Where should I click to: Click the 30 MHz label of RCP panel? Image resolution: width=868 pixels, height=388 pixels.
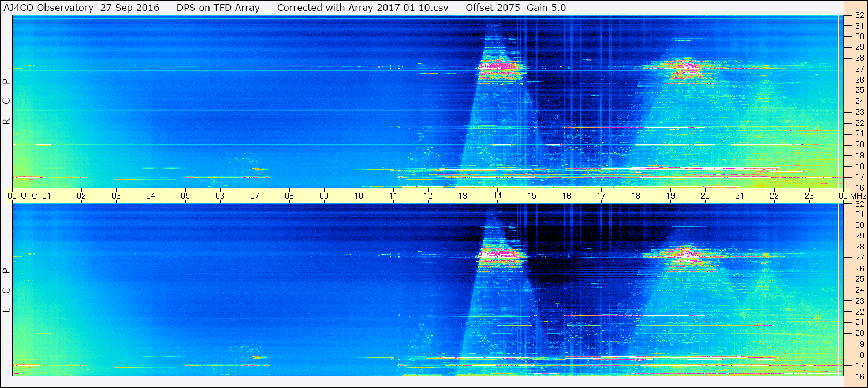point(859,36)
